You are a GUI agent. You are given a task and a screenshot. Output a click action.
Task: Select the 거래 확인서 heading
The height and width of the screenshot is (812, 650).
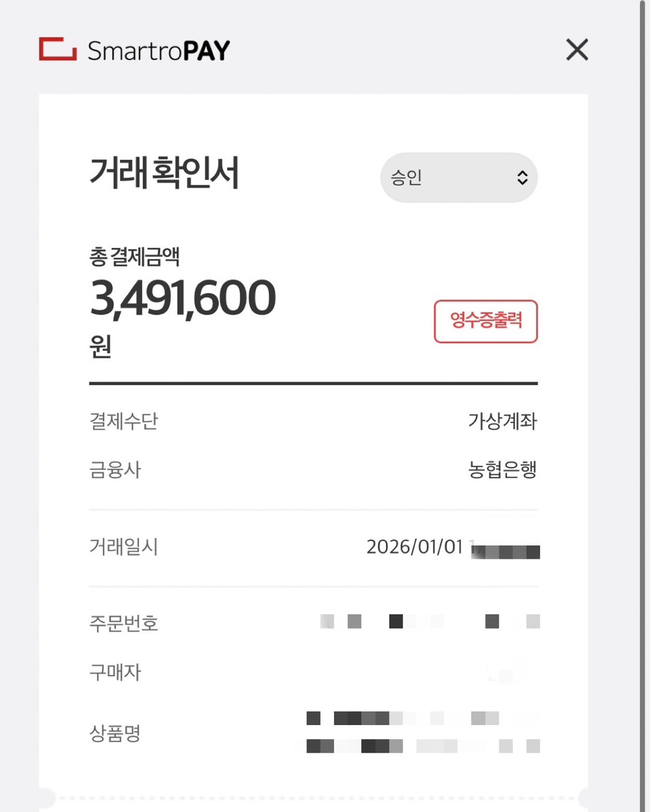tap(164, 173)
